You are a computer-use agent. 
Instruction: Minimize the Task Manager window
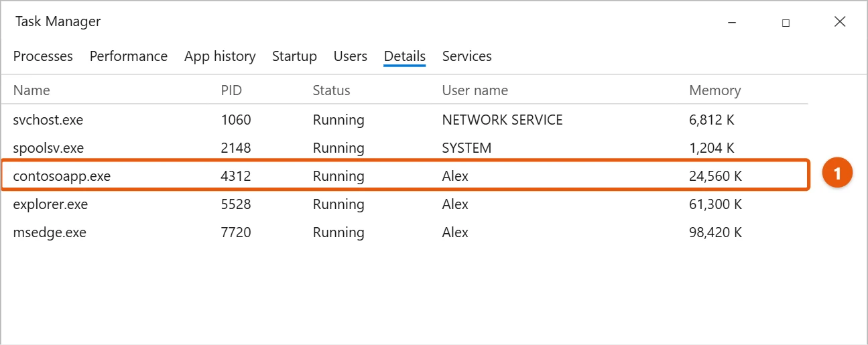(731, 22)
